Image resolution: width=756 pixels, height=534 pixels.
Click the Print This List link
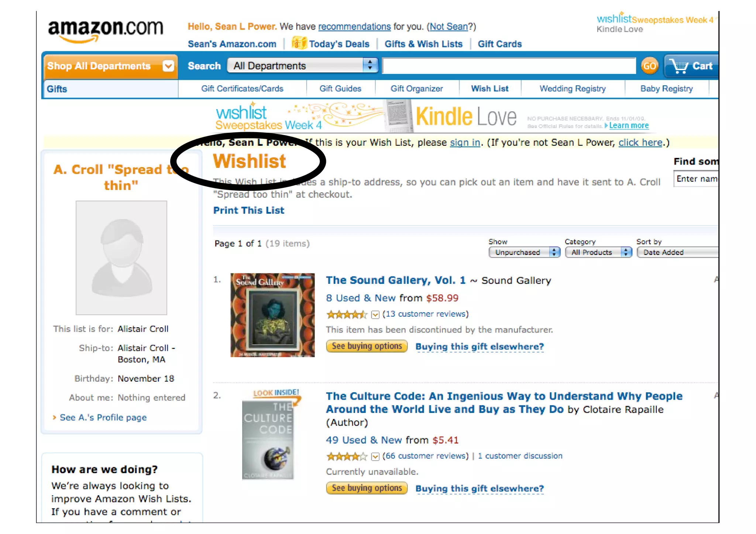[249, 210]
